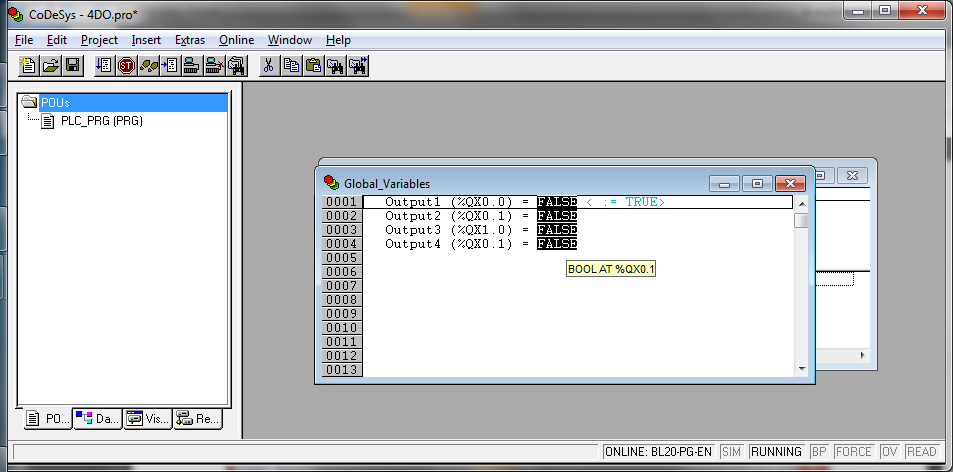Open the Online menu
Screen dimensions: 953x472
click(x=236, y=40)
